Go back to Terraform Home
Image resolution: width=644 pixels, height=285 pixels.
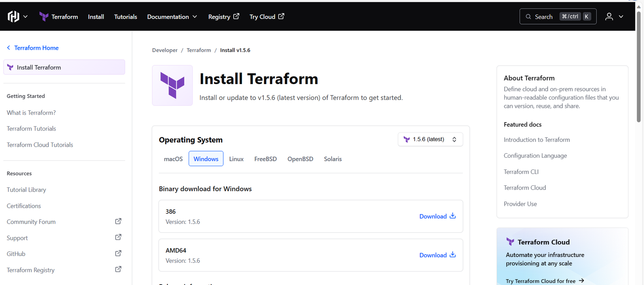(x=36, y=48)
